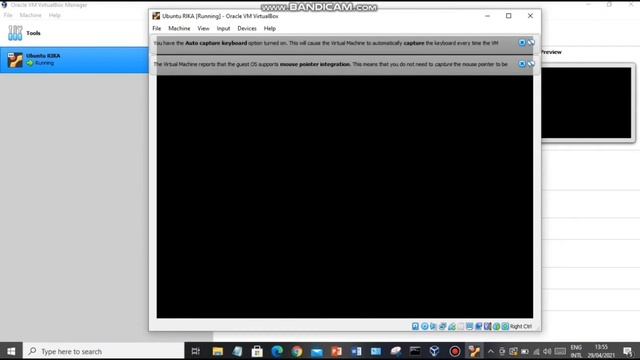The width and height of the screenshot is (640, 360).
Task: Click the virtualization features V icon
Action: (x=487, y=326)
